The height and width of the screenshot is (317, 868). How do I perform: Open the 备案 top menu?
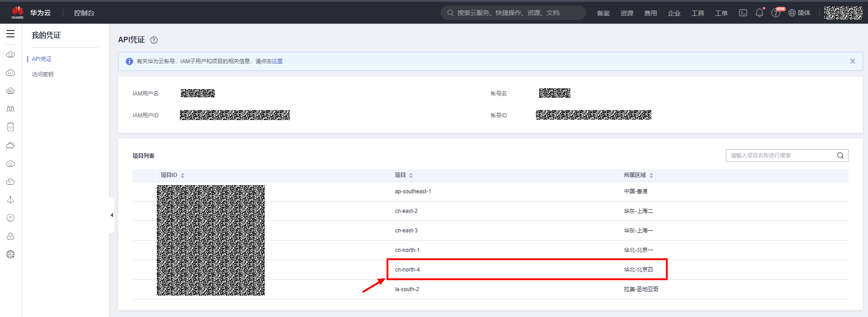[603, 13]
